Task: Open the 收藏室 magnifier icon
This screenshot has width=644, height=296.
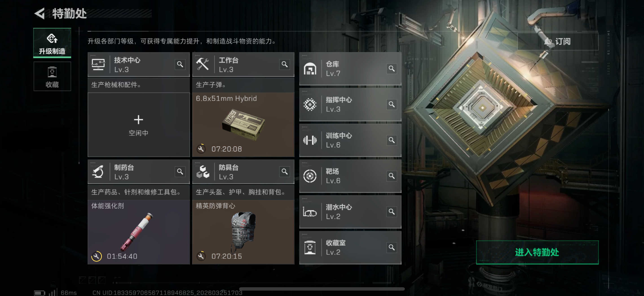Action: click(392, 247)
